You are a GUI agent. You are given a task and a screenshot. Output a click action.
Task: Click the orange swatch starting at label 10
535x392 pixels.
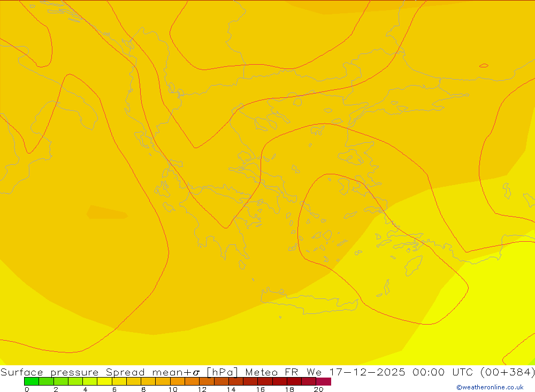click(x=178, y=381)
